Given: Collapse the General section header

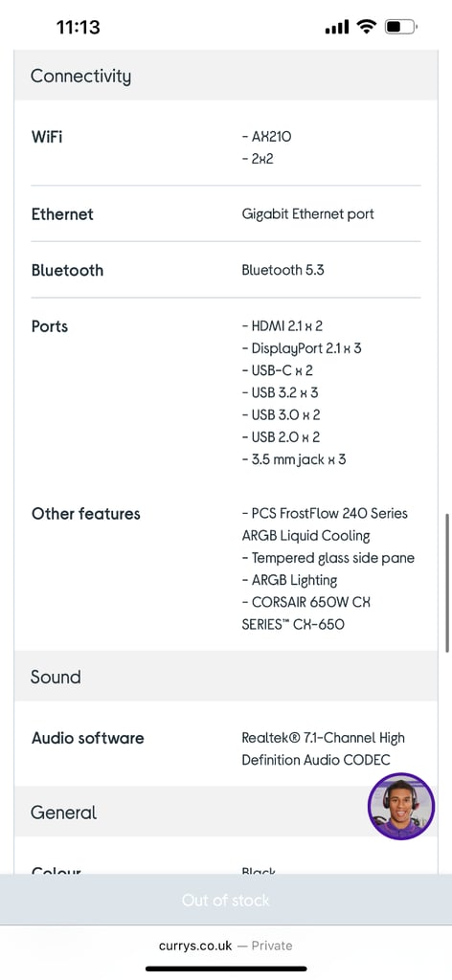Looking at the screenshot, I should tap(226, 813).
